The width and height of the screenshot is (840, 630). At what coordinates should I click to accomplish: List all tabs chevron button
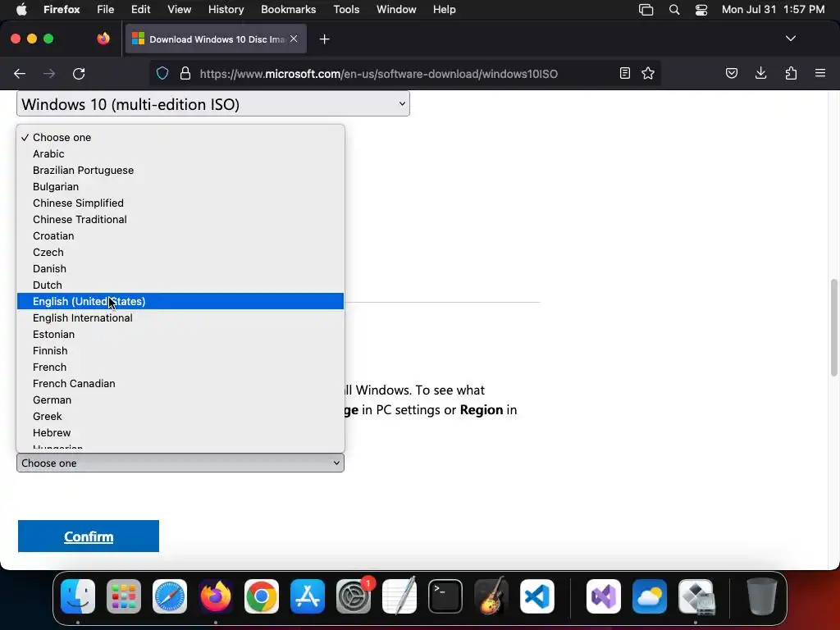pos(790,39)
